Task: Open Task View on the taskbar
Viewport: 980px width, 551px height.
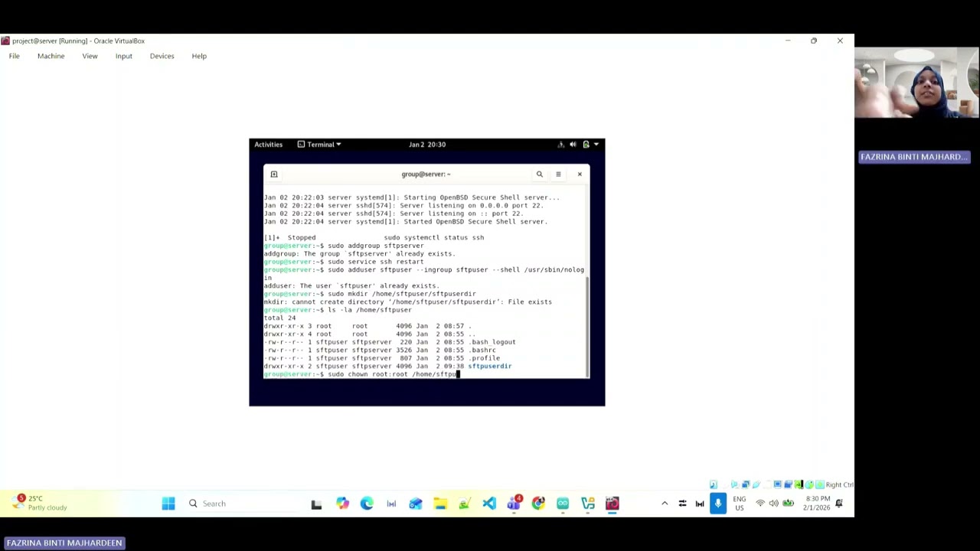Action: pyautogui.click(x=316, y=504)
